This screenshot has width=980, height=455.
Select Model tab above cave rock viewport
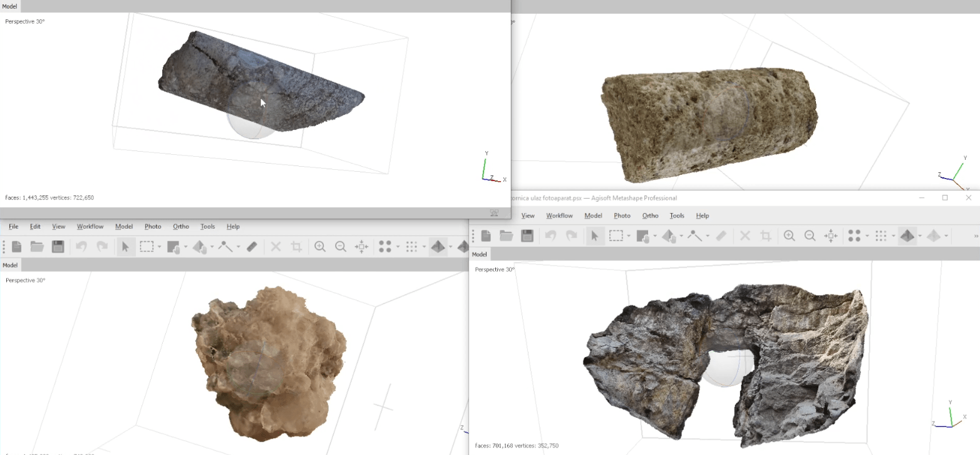point(479,254)
